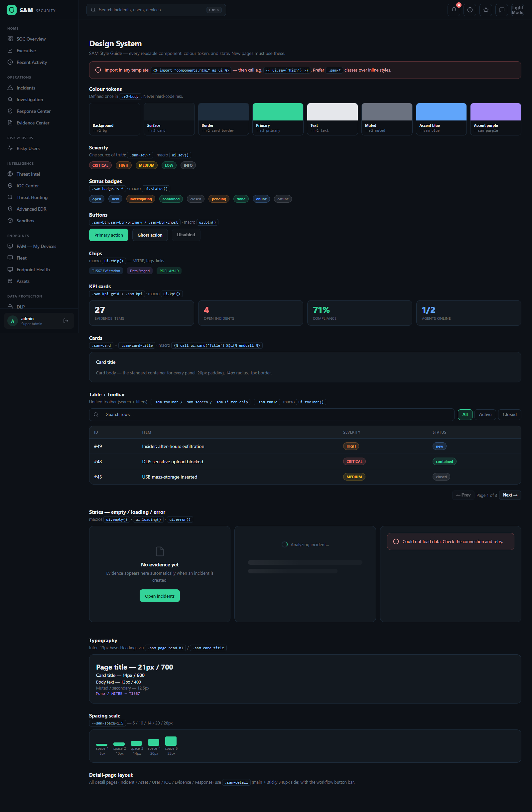Click the offline status badge
This screenshot has width=532, height=812.
pyautogui.click(x=283, y=199)
